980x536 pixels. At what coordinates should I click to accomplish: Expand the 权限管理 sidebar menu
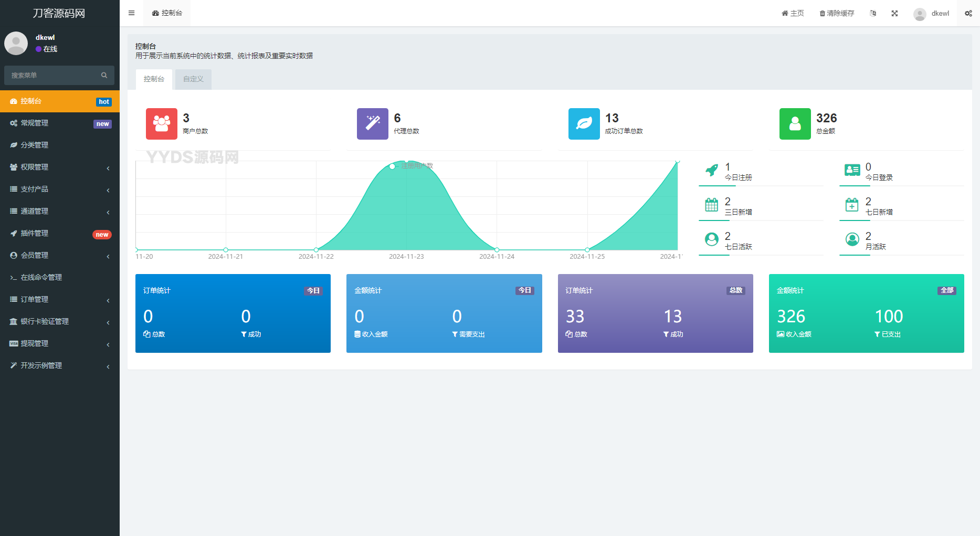pos(59,167)
